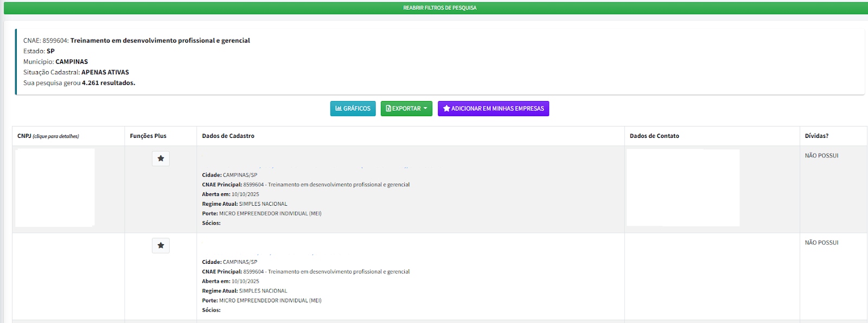Screen dimensions: 868x323
Task: Click the second row's NÃO POSSUI debt status
Action: (821, 243)
